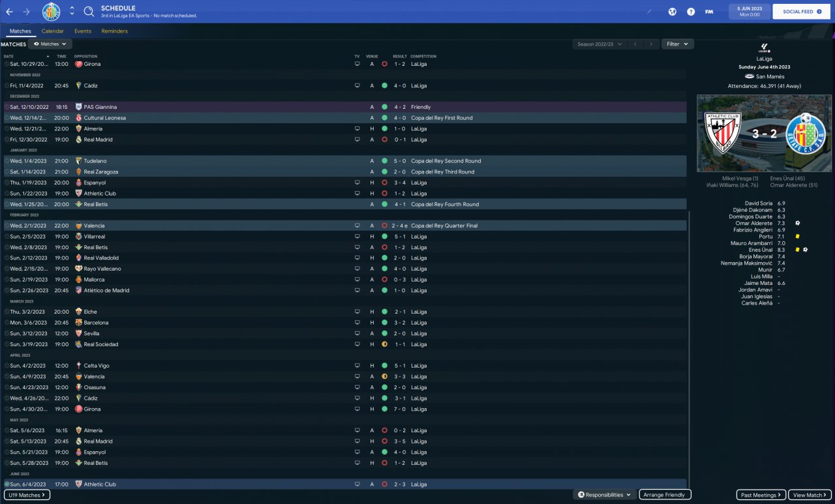This screenshot has width=835, height=504.
Task: Toggle the marker on the 3/6/2023 Barcelona row
Action: tap(7, 323)
